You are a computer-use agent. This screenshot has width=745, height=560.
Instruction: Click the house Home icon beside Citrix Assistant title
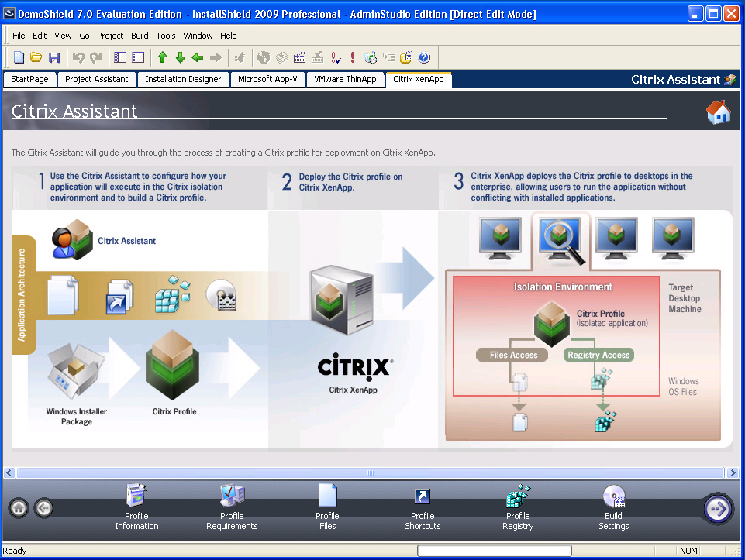(718, 113)
